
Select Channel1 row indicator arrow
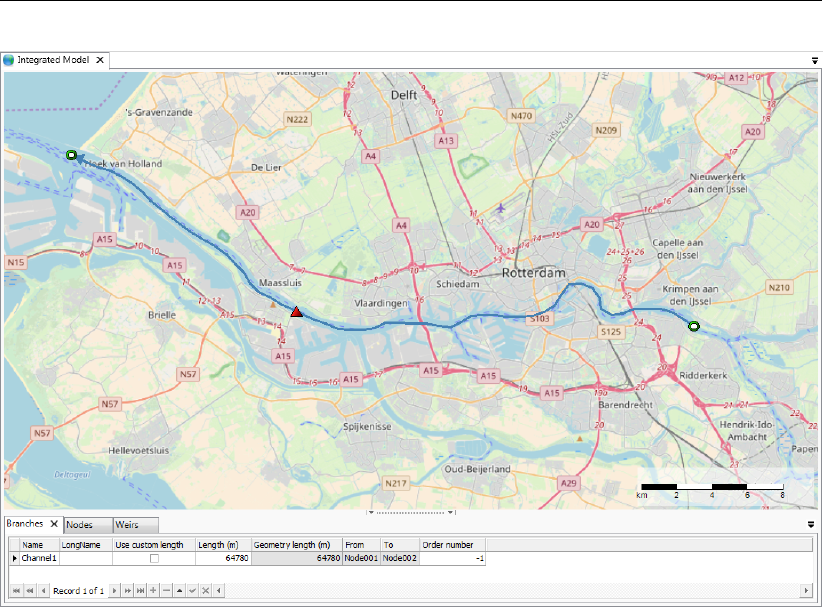pos(15,558)
